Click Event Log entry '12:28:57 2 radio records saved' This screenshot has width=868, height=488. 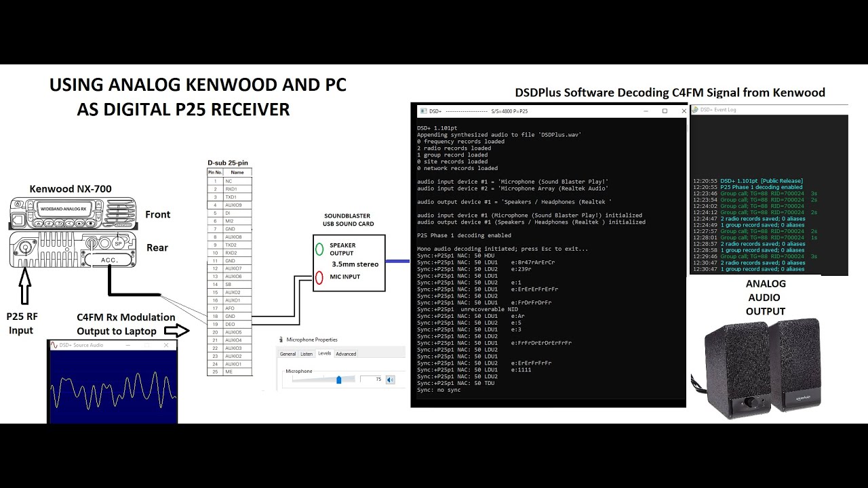[749, 244]
